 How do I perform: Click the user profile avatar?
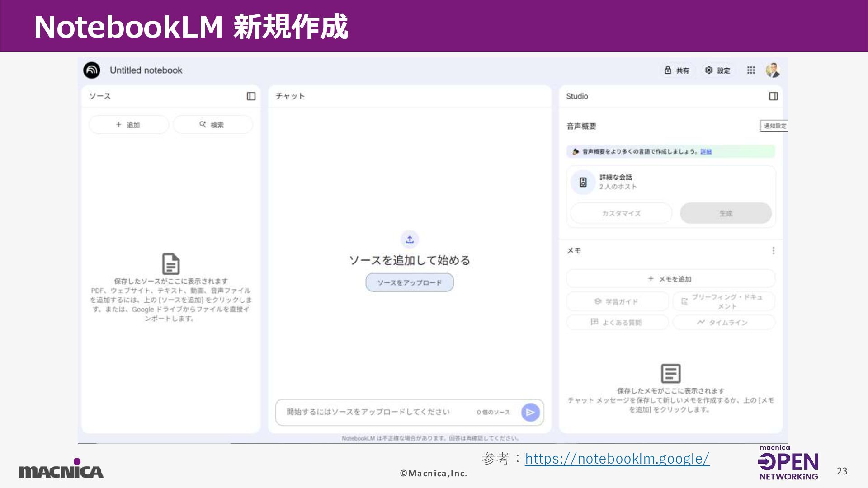[x=773, y=70]
